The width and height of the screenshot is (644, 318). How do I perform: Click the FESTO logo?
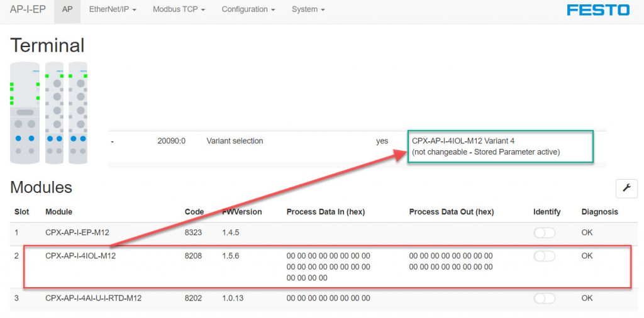pos(598,10)
